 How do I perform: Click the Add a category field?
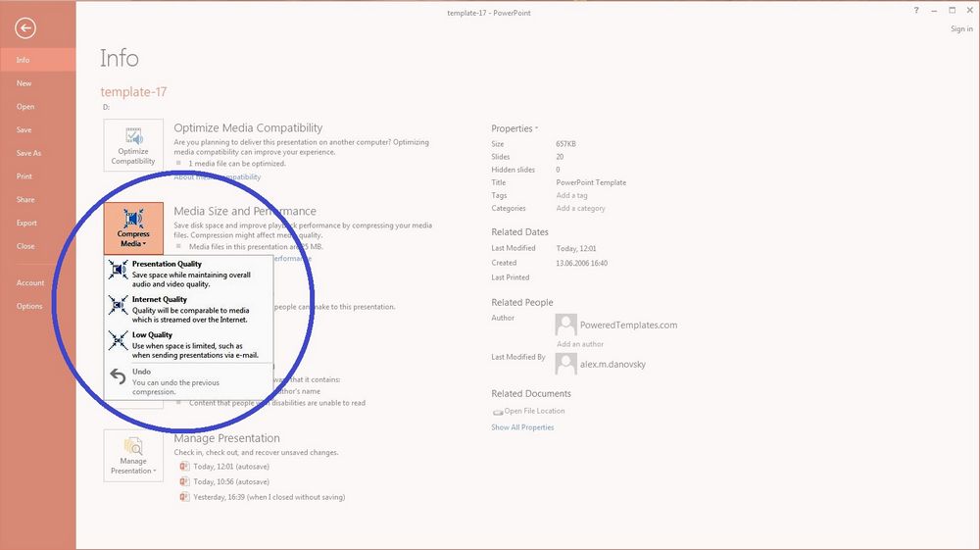[580, 208]
